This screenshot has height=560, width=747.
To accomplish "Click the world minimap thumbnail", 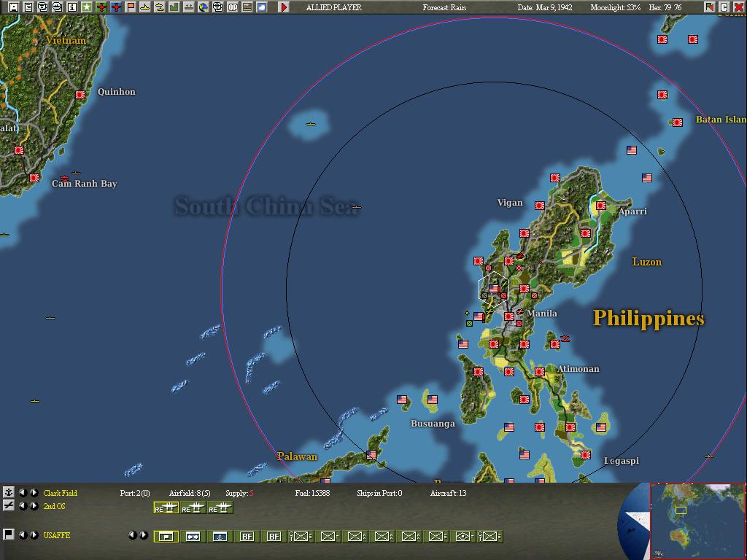I will pos(697,521).
